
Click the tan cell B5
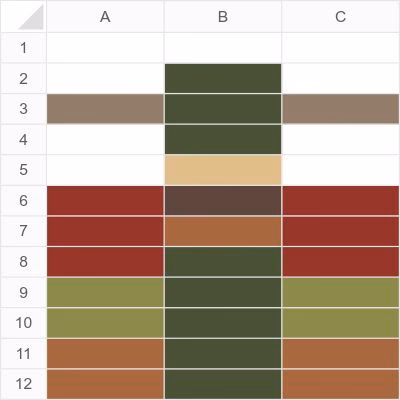coord(223,170)
